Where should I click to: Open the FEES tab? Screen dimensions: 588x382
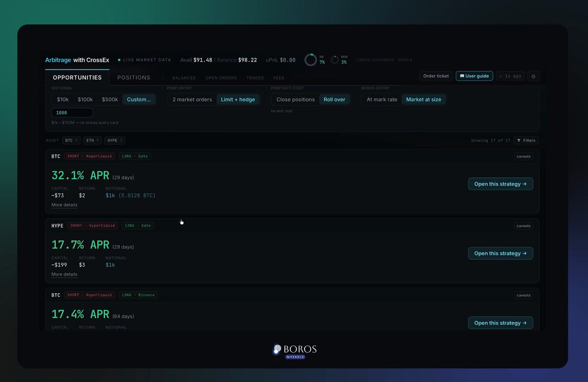click(x=279, y=78)
